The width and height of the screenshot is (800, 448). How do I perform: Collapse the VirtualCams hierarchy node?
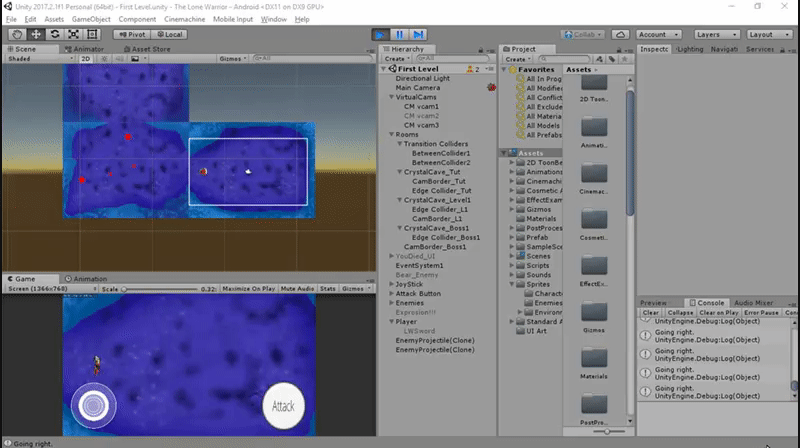(x=391, y=97)
